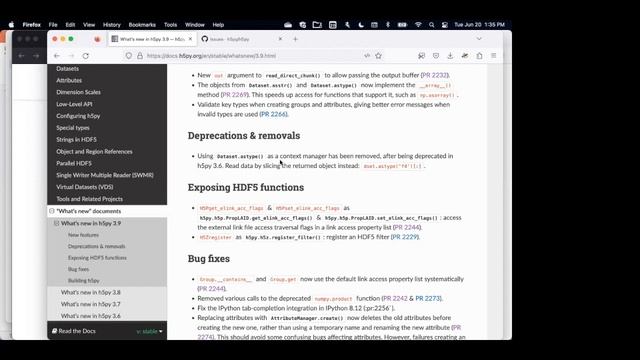Open Dimension Scales in sidebar

point(78,92)
